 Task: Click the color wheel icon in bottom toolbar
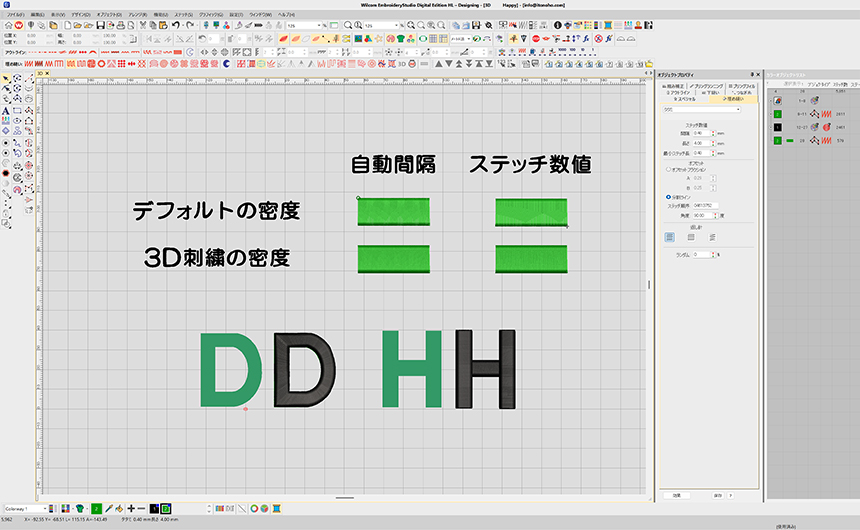[x=254, y=508]
